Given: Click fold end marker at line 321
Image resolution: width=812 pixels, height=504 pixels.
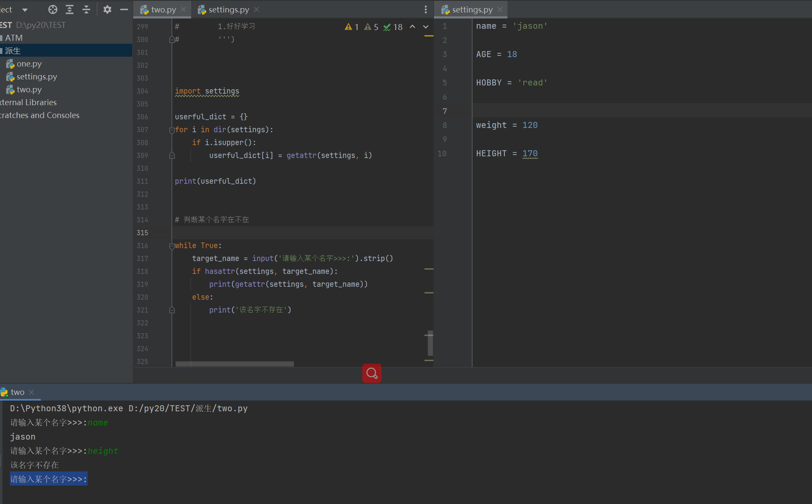Looking at the screenshot, I should pyautogui.click(x=172, y=310).
